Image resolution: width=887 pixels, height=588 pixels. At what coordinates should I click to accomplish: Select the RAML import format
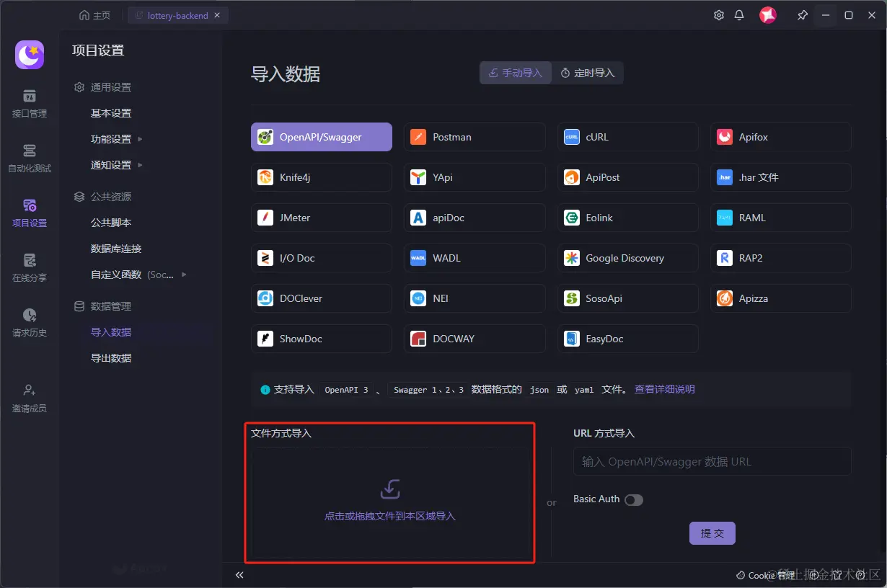[x=781, y=218]
